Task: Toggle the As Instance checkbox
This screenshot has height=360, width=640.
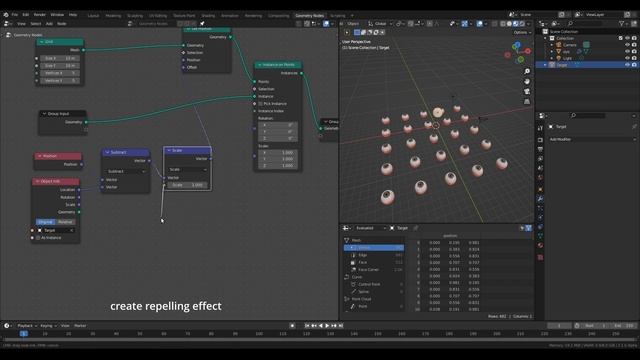Action: 38,238
